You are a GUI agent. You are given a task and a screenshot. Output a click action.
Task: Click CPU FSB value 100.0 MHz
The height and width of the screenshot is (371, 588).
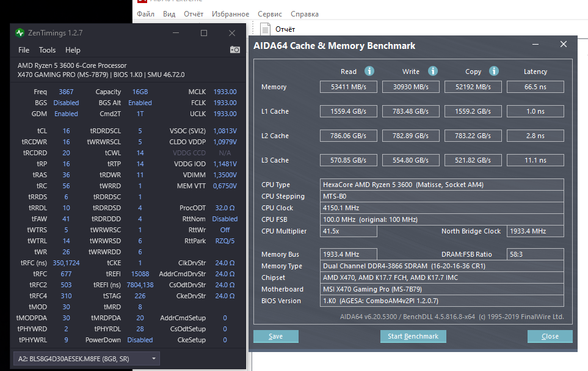point(441,219)
